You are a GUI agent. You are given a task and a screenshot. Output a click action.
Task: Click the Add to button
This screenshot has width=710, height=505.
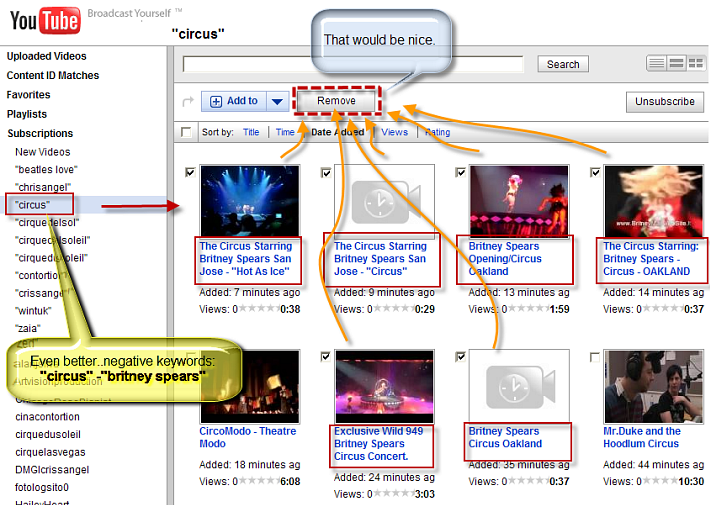pyautogui.click(x=234, y=101)
